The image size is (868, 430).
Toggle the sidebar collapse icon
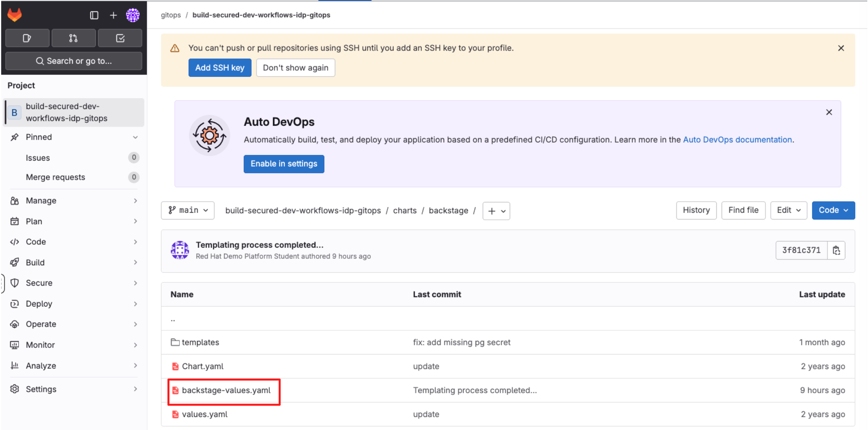[x=94, y=15]
